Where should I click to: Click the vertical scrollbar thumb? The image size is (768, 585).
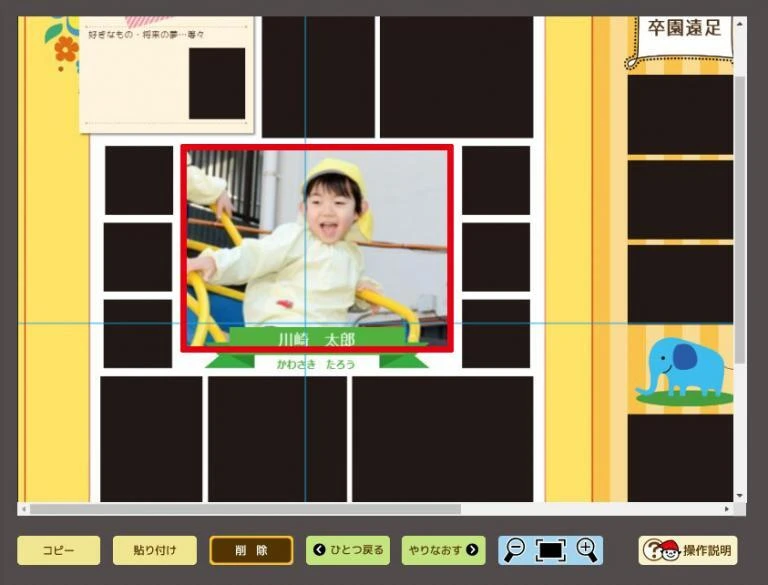point(740,219)
